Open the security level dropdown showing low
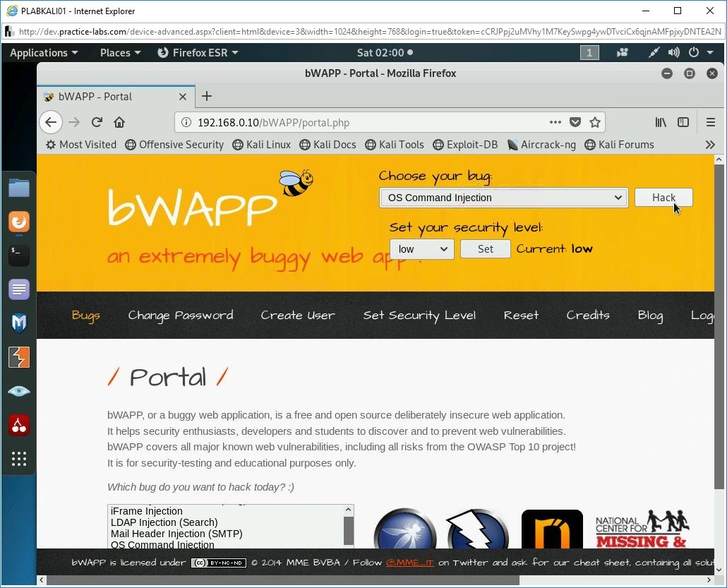Image resolution: width=727 pixels, height=588 pixels. click(x=421, y=248)
